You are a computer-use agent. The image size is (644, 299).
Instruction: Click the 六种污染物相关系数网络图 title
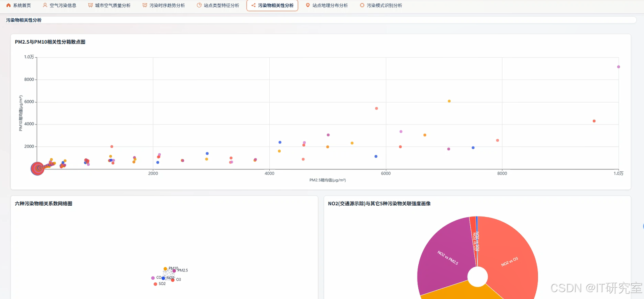click(44, 204)
